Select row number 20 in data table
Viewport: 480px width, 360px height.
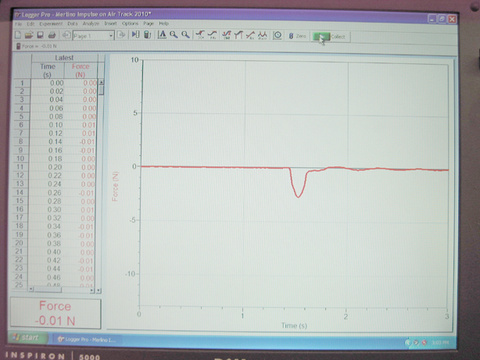click(19, 243)
